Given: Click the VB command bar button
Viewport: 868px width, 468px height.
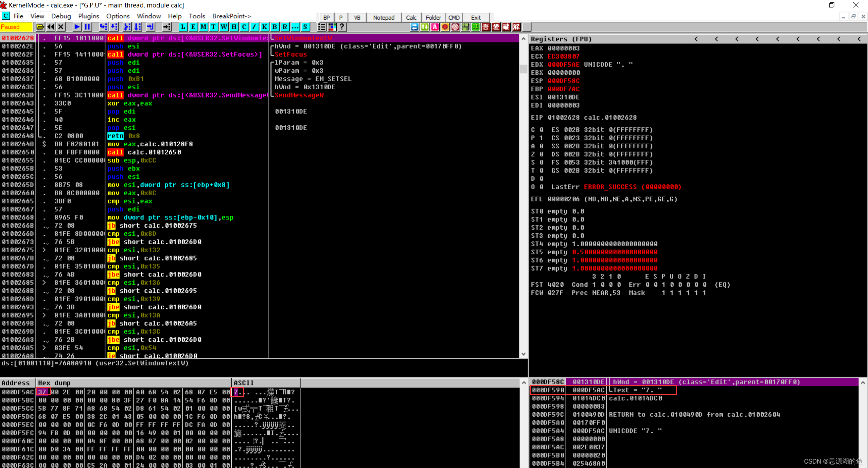Looking at the screenshot, I should 357,17.
